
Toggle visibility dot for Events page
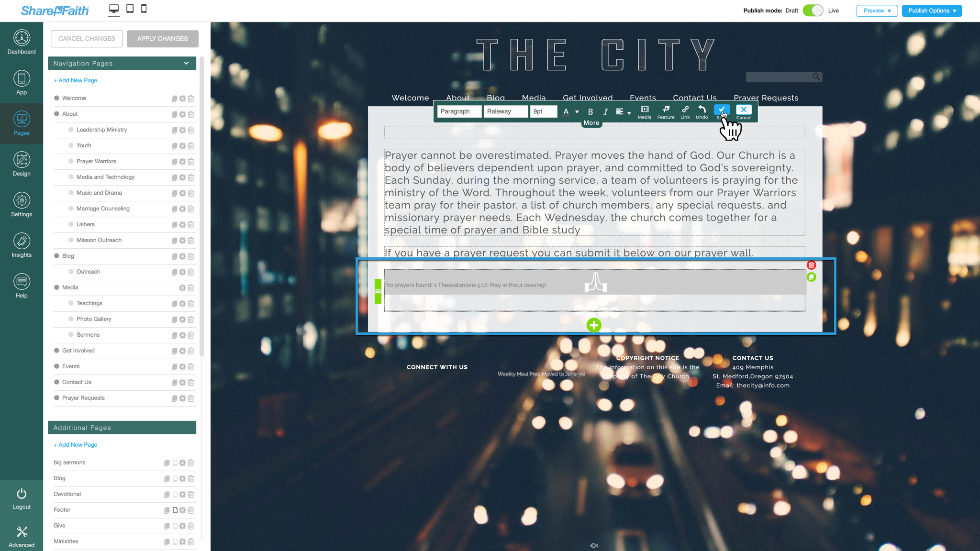pos(56,366)
